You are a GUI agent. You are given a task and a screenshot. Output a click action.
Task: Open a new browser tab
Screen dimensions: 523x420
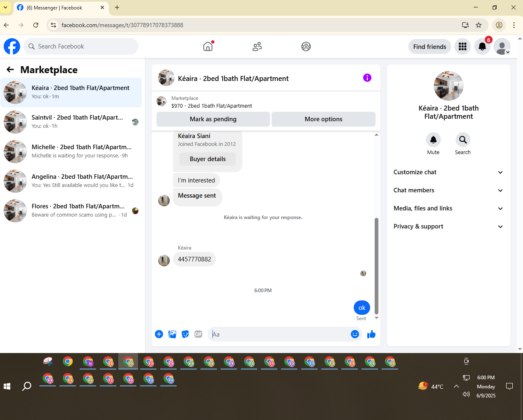(117, 7)
